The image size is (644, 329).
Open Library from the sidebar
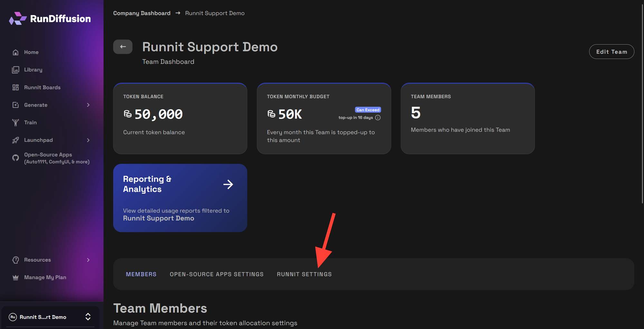point(33,70)
